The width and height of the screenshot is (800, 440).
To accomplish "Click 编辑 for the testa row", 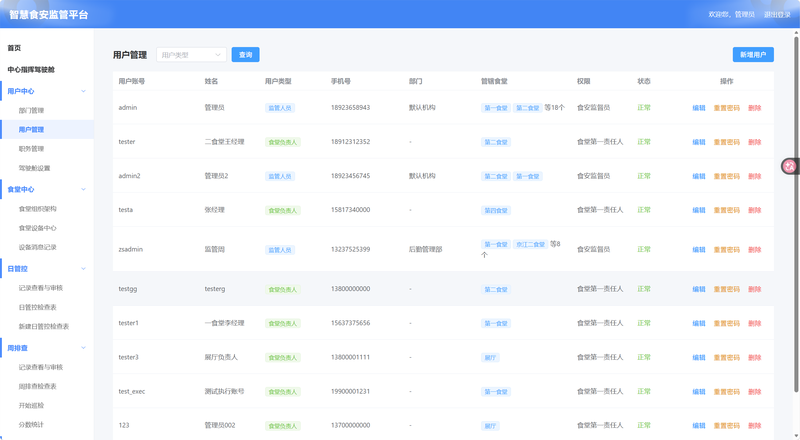I will click(x=698, y=210).
